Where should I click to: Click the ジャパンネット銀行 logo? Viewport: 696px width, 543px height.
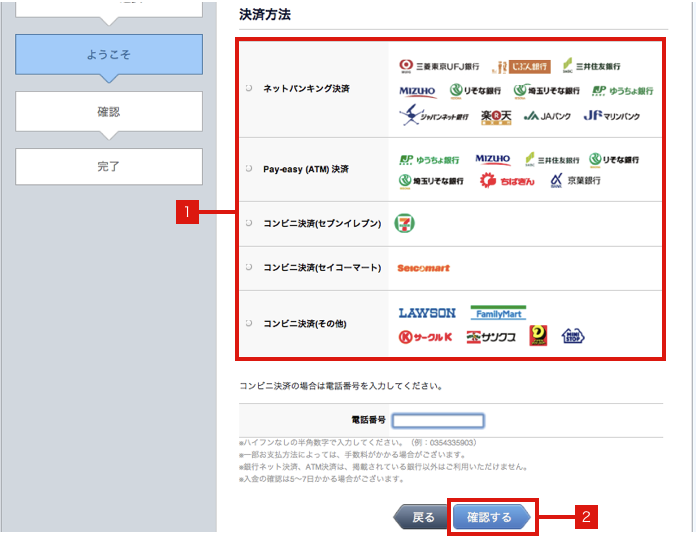point(433,116)
